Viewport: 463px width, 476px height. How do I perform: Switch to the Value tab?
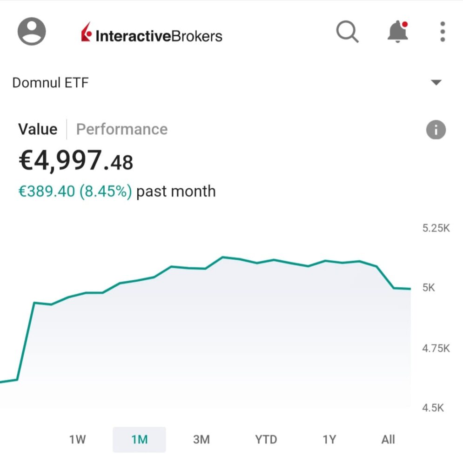click(38, 129)
